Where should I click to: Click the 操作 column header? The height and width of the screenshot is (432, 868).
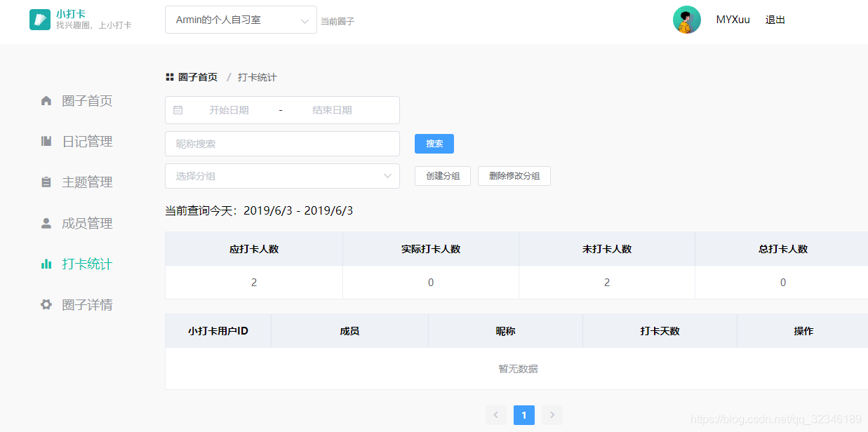coord(803,331)
